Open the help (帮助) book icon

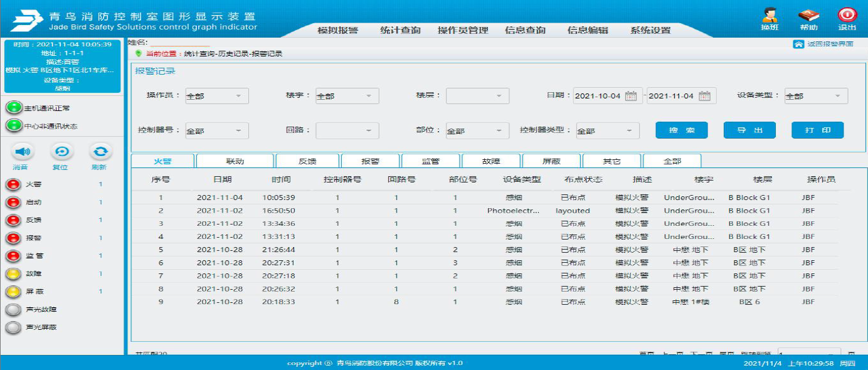pyautogui.click(x=808, y=16)
